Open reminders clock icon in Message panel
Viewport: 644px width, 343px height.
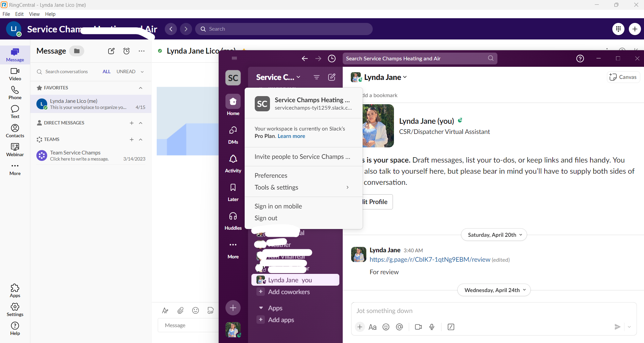point(126,51)
